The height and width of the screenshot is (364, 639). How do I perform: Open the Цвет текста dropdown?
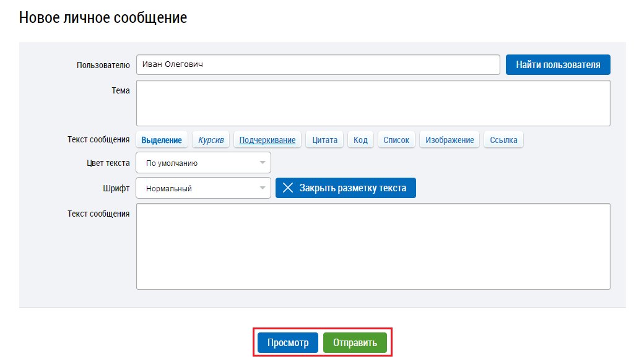pos(203,163)
